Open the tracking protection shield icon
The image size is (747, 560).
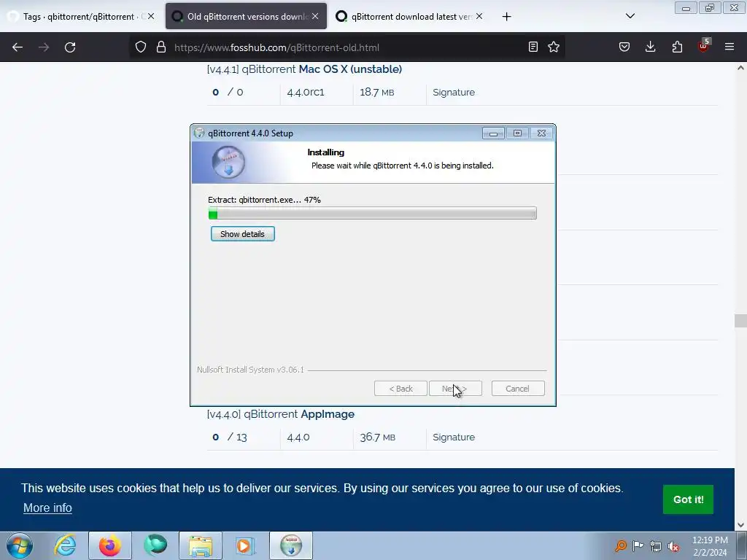[141, 47]
